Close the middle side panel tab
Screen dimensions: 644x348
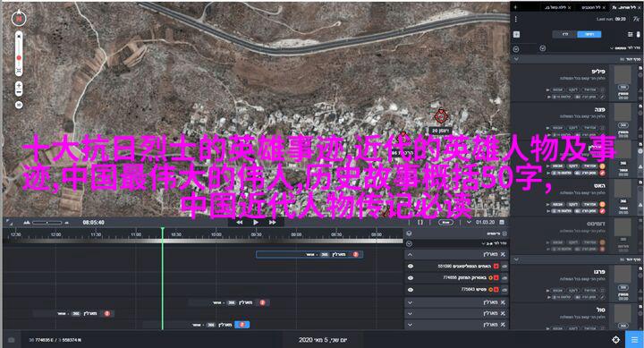(x=604, y=7)
